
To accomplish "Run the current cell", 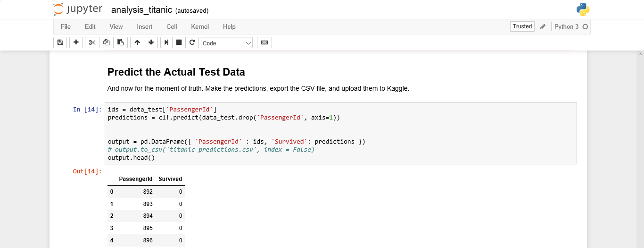I will click(x=166, y=43).
